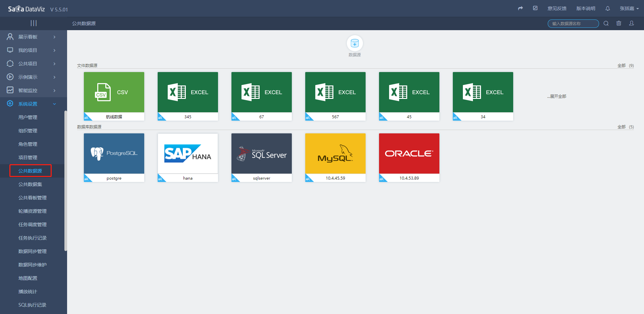Screen dimensions: 644x314
Task: Select 项目管理 in sidebar
Action: point(28,158)
